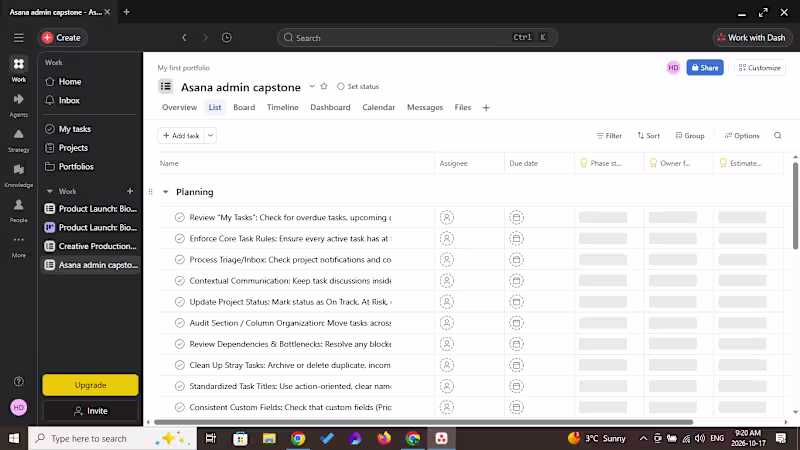Set due date for 'Contextual Communication' task
Screen dimensions: 800x450
(516, 281)
